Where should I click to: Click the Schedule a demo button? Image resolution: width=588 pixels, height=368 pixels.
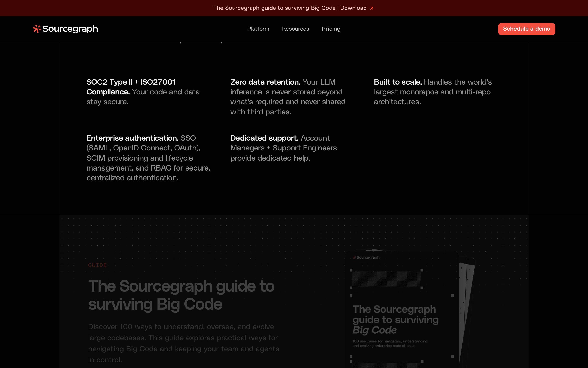tap(527, 29)
